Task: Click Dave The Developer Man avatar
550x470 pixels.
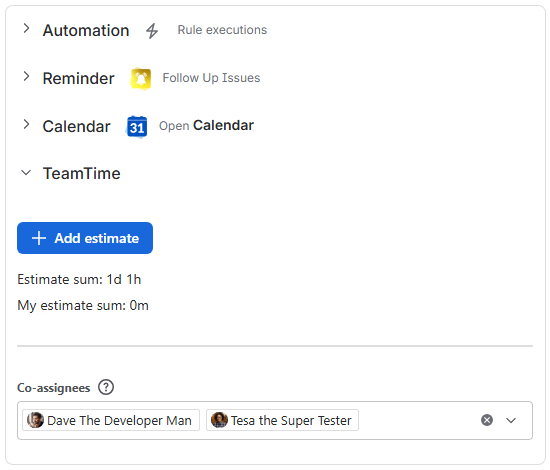Action: pos(35,420)
